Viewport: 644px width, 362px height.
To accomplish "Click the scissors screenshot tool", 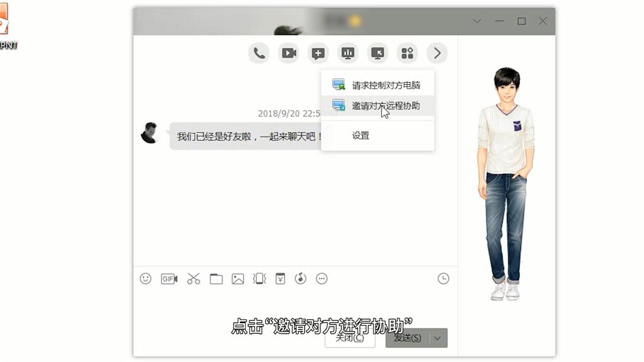I will point(194,279).
